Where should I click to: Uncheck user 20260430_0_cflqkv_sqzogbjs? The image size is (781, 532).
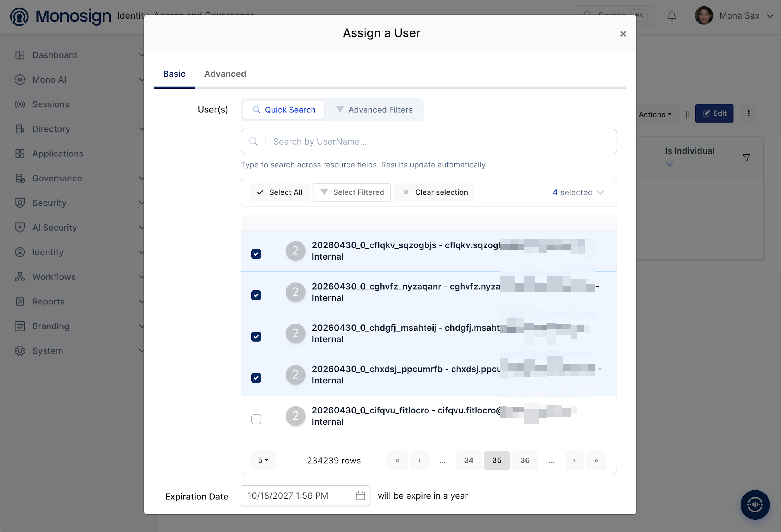pyautogui.click(x=256, y=254)
